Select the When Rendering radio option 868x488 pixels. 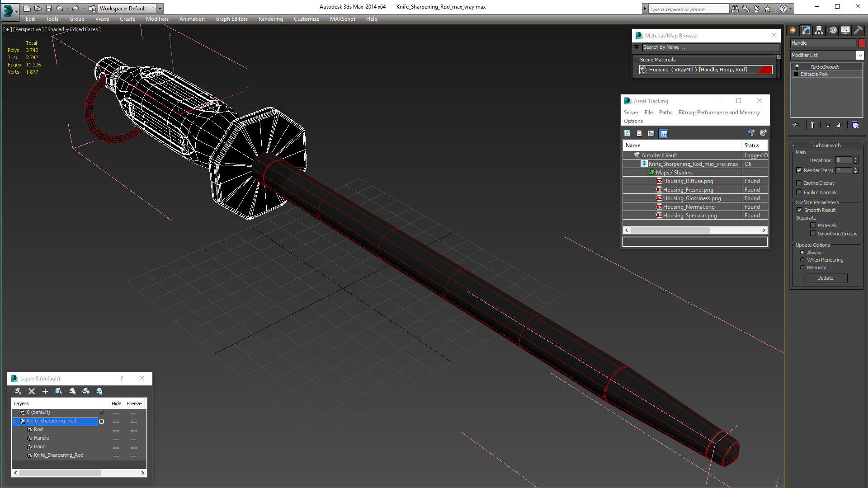802,260
